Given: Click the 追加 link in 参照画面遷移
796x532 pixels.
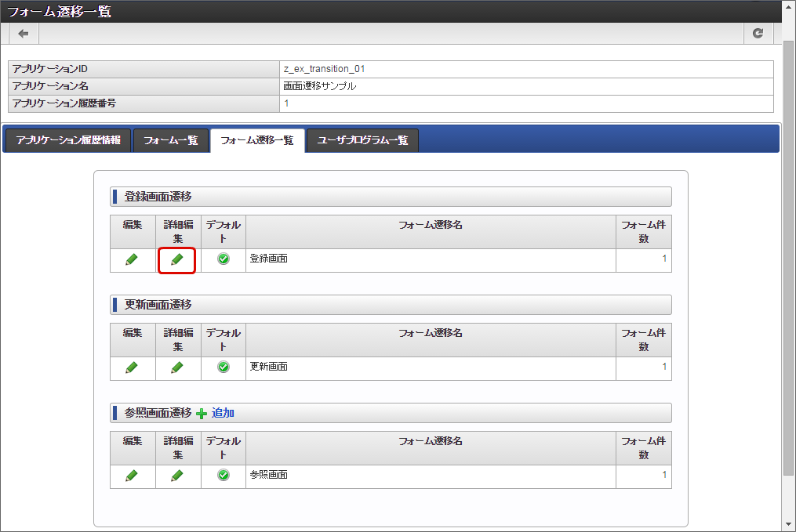Looking at the screenshot, I should (x=223, y=413).
